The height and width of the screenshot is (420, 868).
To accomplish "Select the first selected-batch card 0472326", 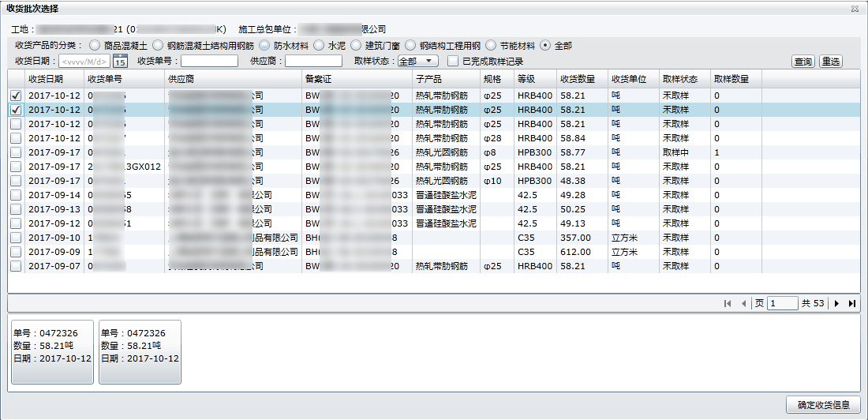I will point(52,351).
